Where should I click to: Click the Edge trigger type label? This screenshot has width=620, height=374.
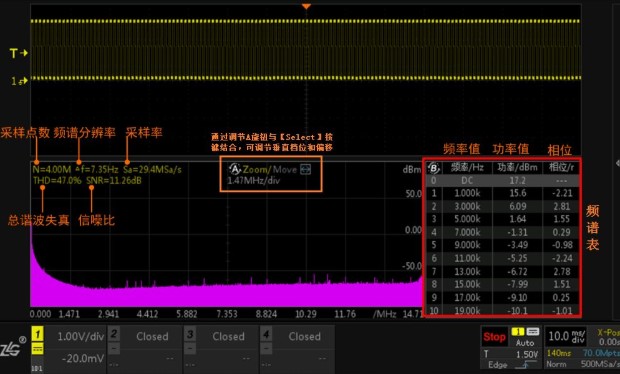[497, 365]
